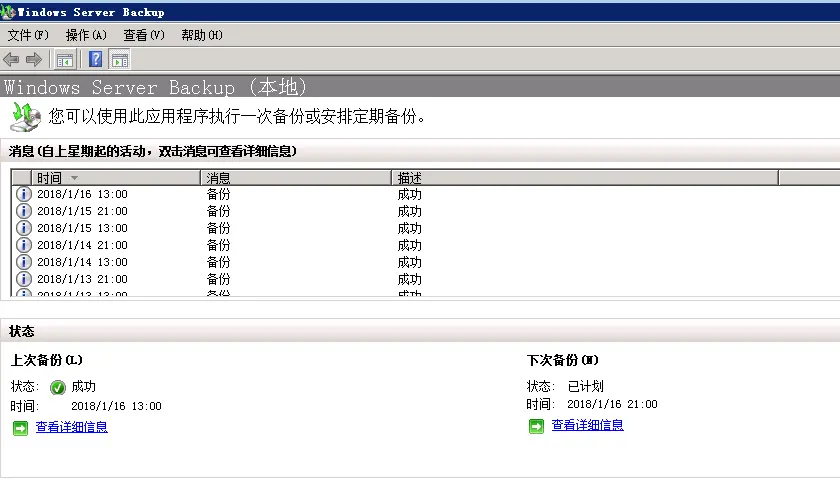Click green arrow icon under 下次备份
This screenshot has width=840, height=490.
click(x=536, y=426)
